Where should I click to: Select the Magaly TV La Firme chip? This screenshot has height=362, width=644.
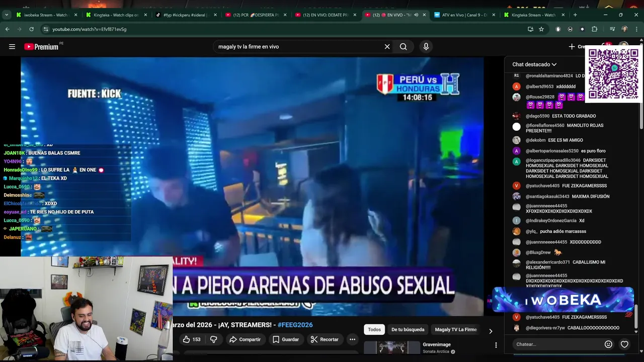456,330
